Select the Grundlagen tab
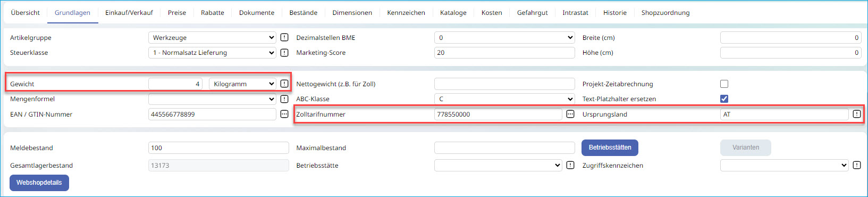868x197 pixels. 72,12
